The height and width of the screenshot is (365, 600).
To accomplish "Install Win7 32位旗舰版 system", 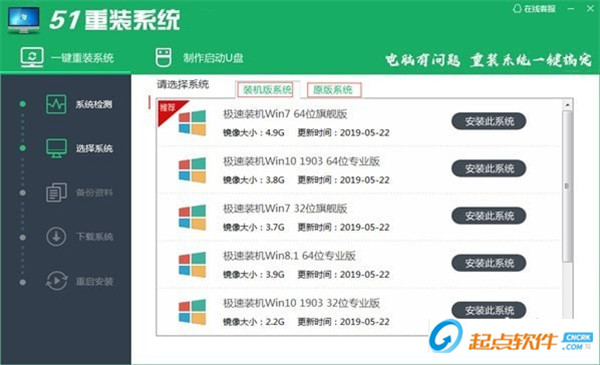I will point(489,216).
